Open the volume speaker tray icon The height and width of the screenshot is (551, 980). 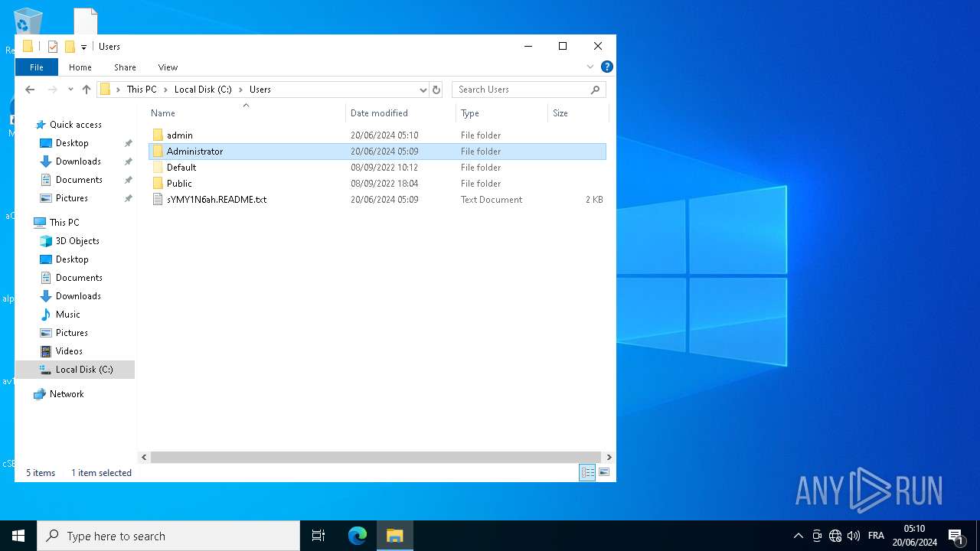click(854, 536)
